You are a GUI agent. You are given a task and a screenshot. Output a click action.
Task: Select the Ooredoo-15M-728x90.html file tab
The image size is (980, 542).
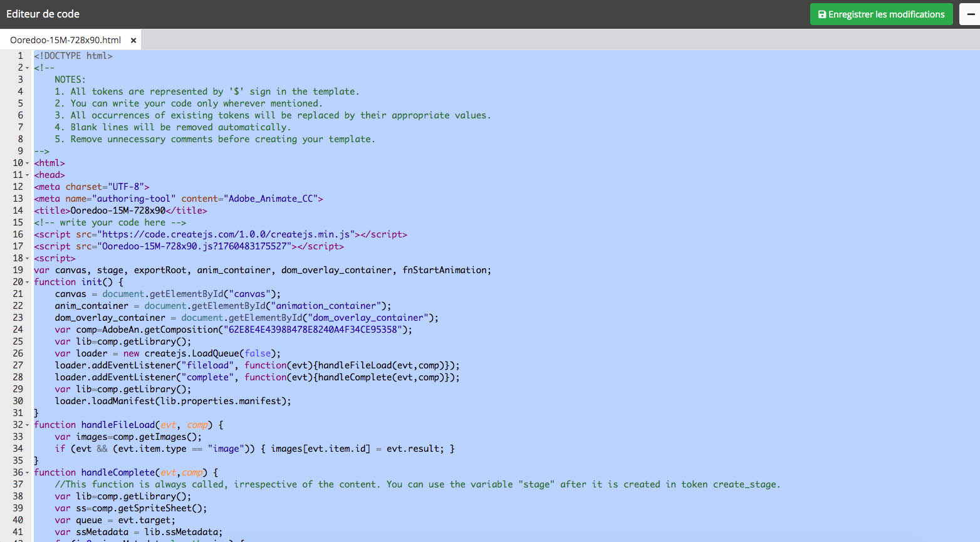click(65, 40)
